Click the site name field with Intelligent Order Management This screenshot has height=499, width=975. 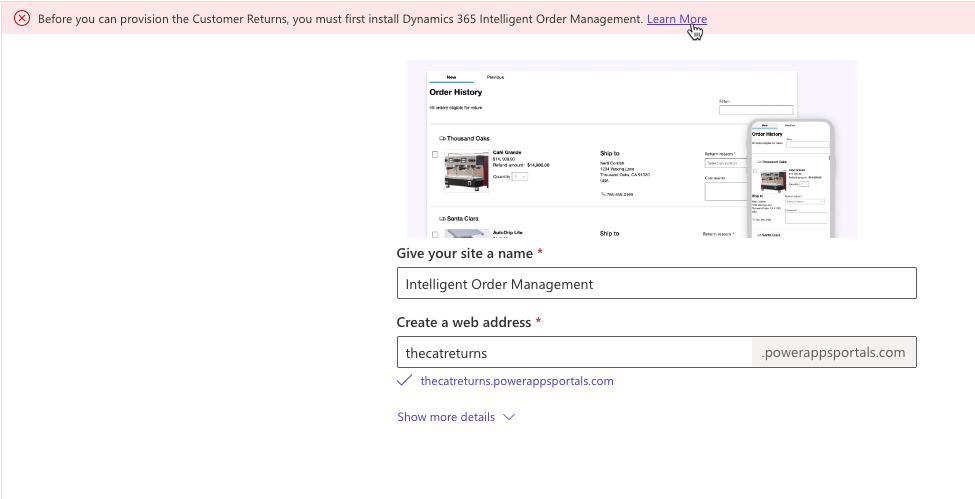657,284
